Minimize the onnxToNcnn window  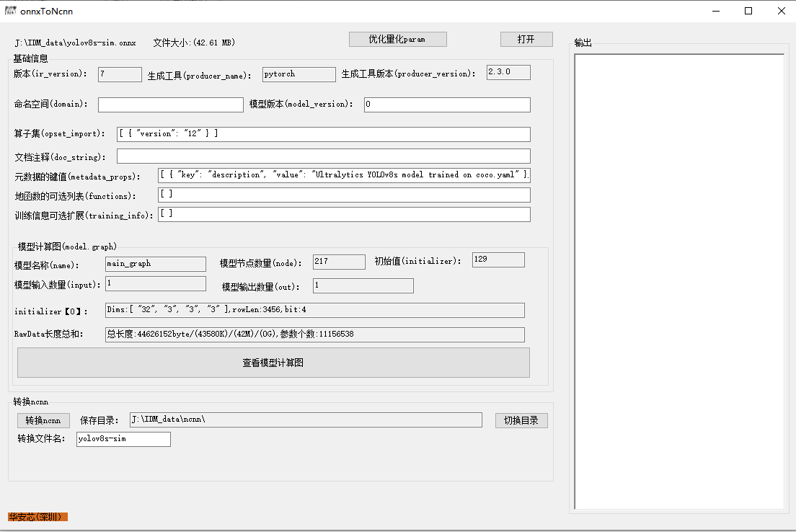[716, 11]
